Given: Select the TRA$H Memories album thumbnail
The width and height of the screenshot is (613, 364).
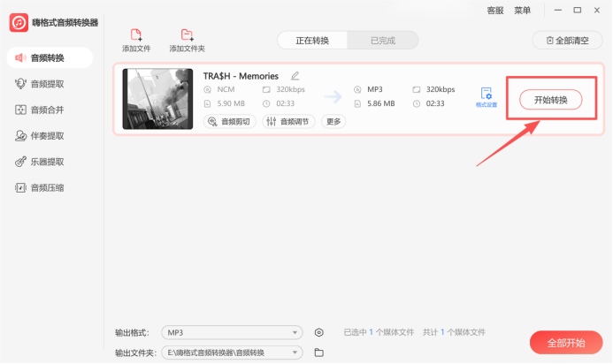Looking at the screenshot, I should (157, 99).
